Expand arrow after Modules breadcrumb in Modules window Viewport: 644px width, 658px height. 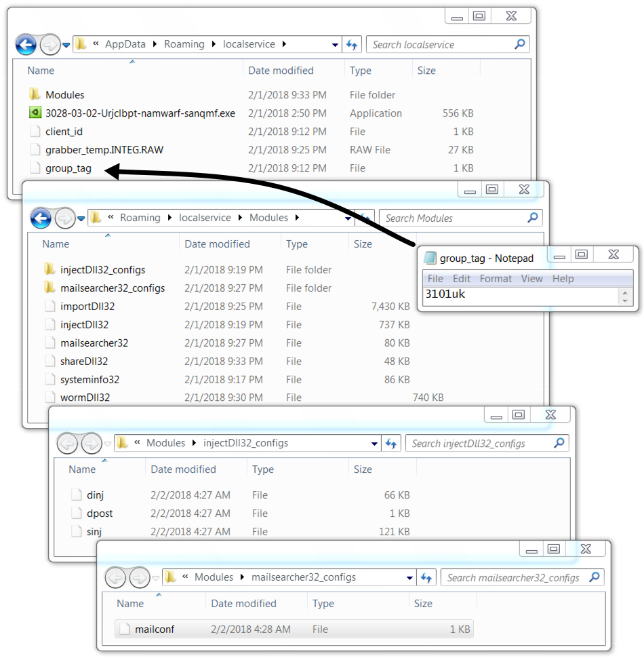(297, 218)
